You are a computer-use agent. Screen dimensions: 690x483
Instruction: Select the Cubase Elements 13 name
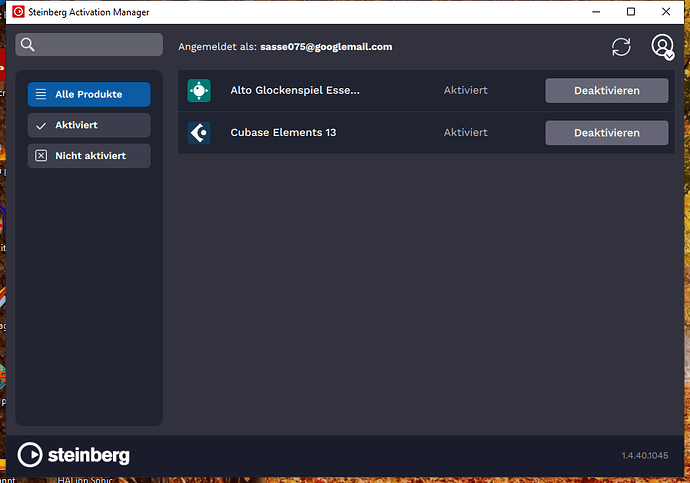pyautogui.click(x=283, y=132)
